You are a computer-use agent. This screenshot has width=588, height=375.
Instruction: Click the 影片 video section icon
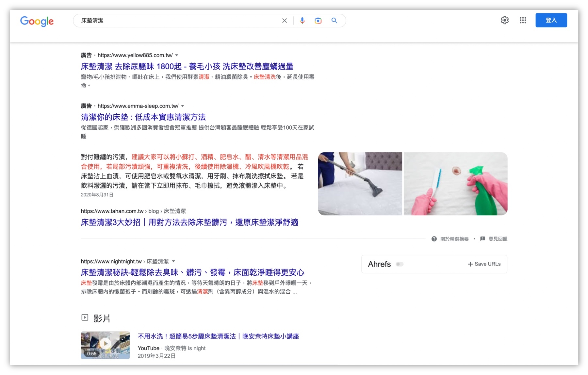point(85,317)
